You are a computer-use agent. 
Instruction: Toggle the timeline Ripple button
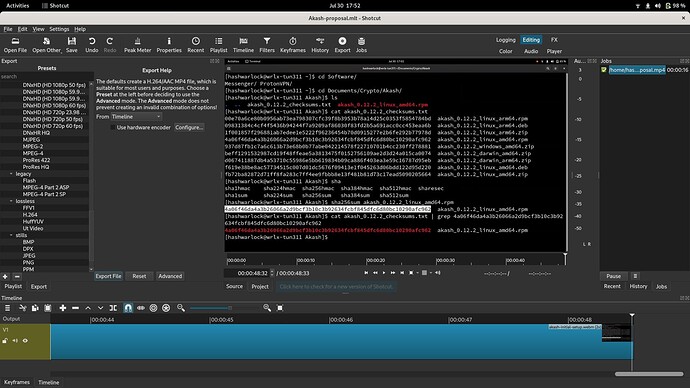coord(153,308)
